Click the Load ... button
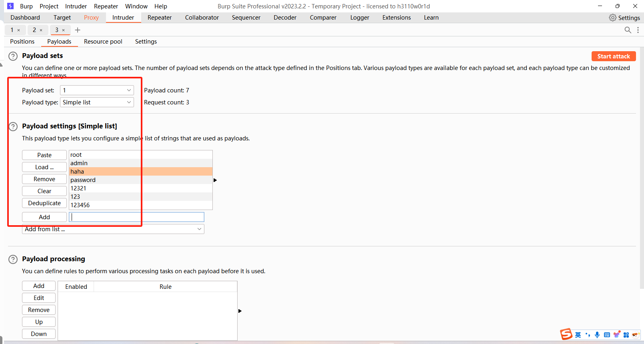The image size is (644, 344). [x=44, y=167]
